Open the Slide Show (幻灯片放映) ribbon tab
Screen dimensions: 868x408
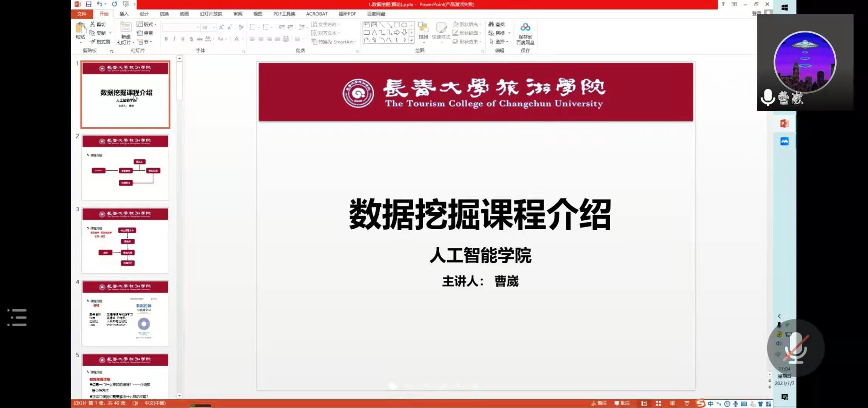211,14
